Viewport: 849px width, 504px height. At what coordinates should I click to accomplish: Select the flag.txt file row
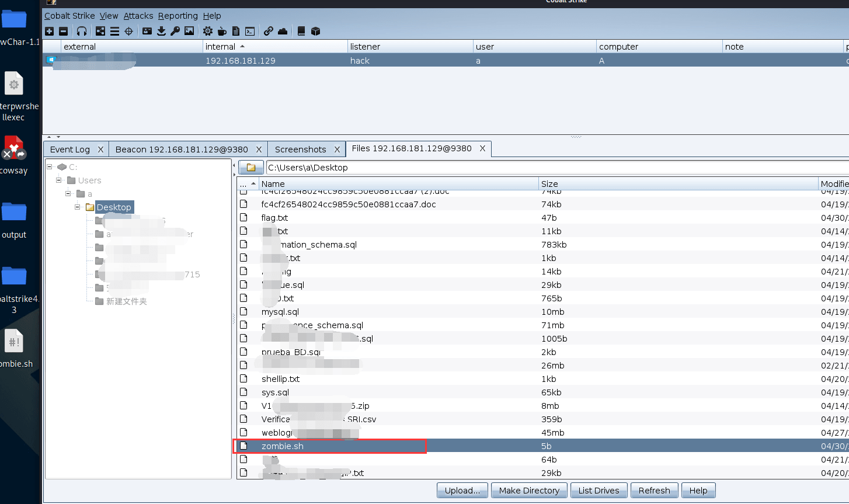click(x=542, y=218)
